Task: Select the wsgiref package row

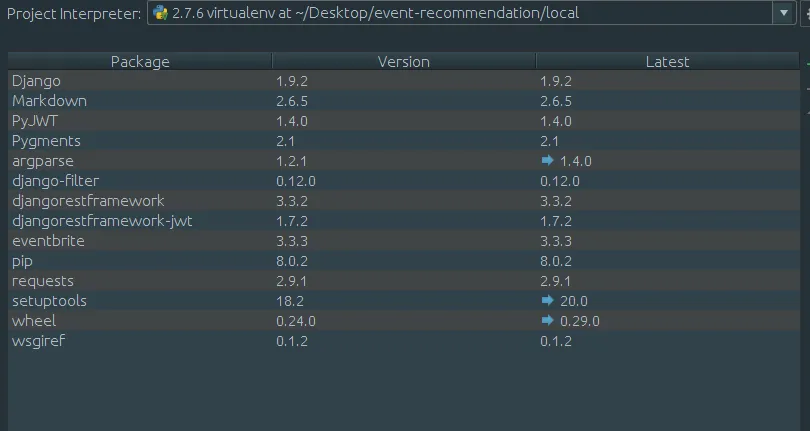Action: 404,341
